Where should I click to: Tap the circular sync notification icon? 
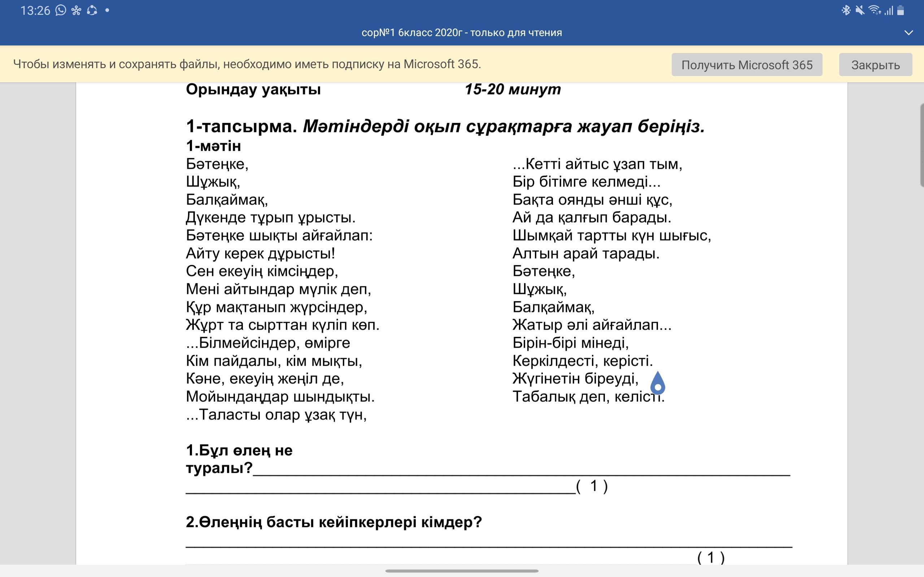pos(92,10)
